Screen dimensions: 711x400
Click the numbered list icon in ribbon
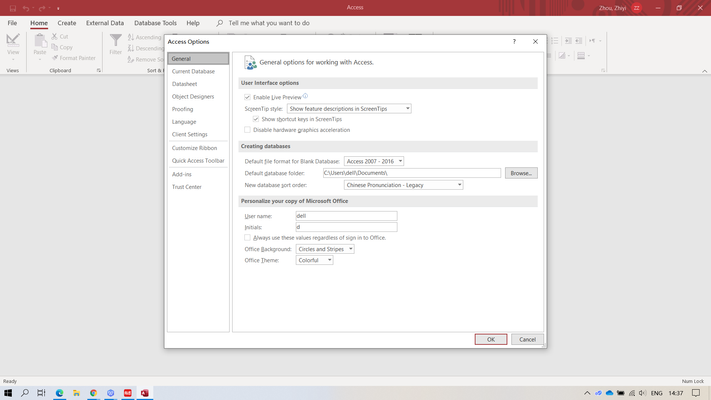pyautogui.click(x=555, y=41)
